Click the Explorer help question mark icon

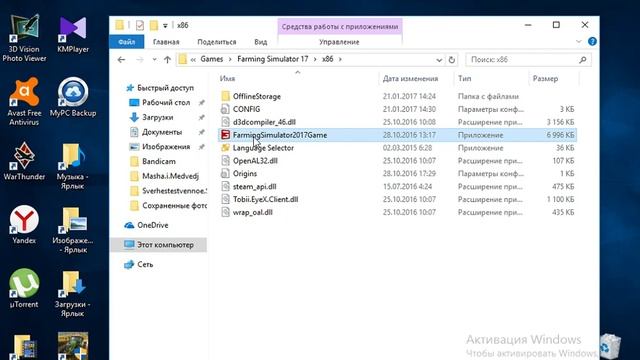coord(592,42)
